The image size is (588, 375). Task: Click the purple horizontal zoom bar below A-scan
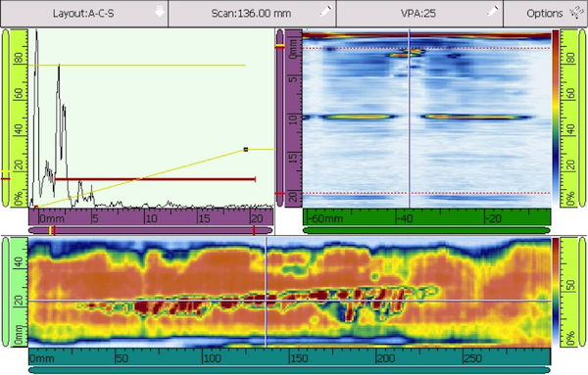tap(150, 230)
